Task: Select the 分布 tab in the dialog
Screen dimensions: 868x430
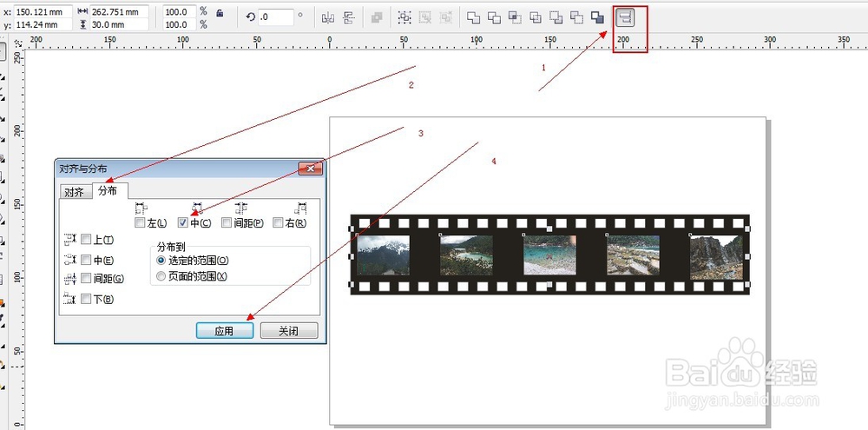Action: [108, 190]
